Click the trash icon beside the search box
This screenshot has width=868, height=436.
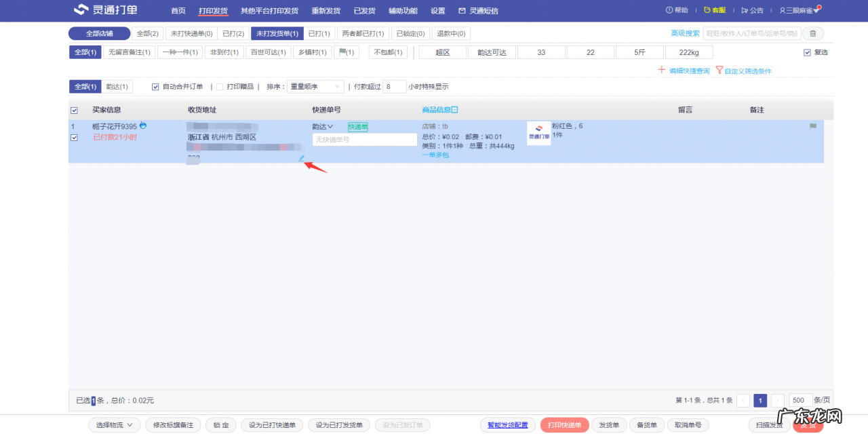click(812, 33)
